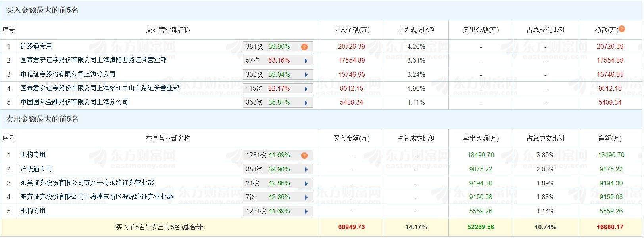Click the 57次 63.16% stats box
This screenshot has width=644, height=238.
click(x=274, y=61)
